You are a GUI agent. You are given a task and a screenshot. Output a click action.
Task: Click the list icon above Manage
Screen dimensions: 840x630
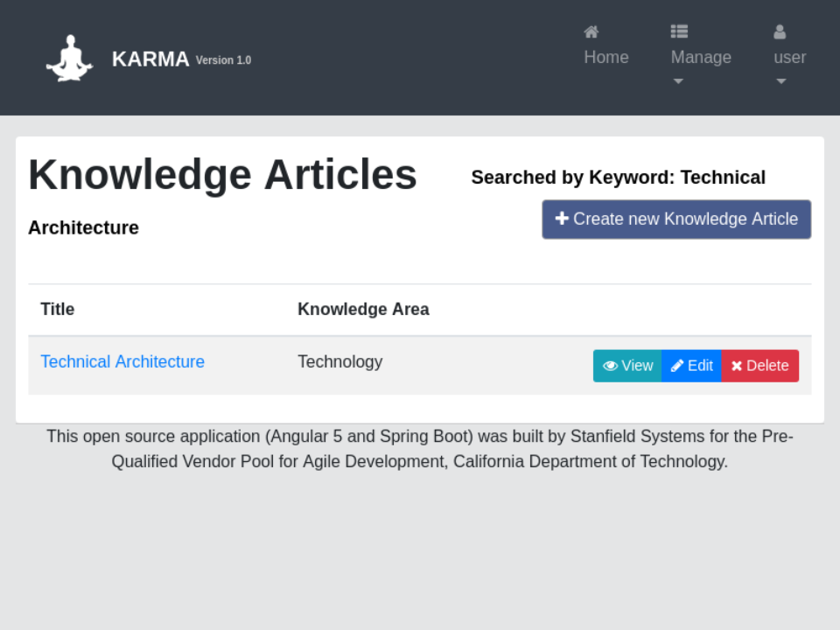coord(679,32)
